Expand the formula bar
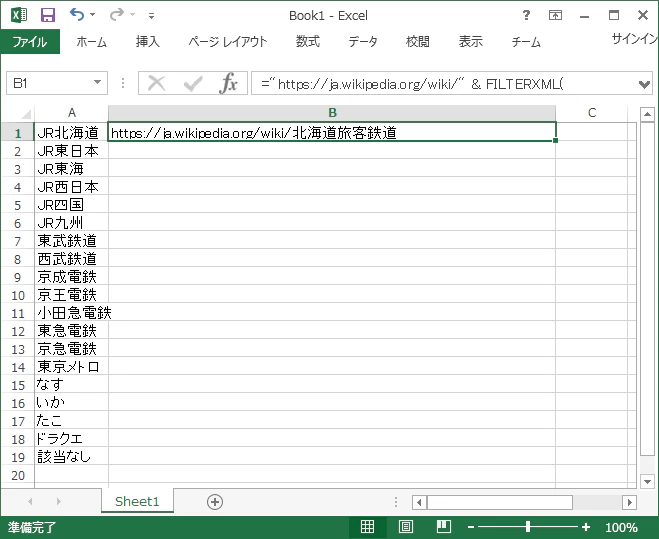 [x=644, y=84]
